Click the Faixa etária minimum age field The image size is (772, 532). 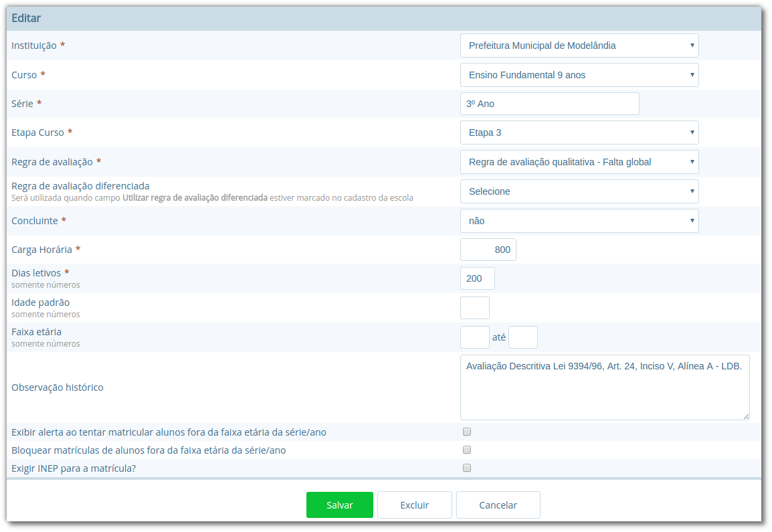pyautogui.click(x=475, y=337)
